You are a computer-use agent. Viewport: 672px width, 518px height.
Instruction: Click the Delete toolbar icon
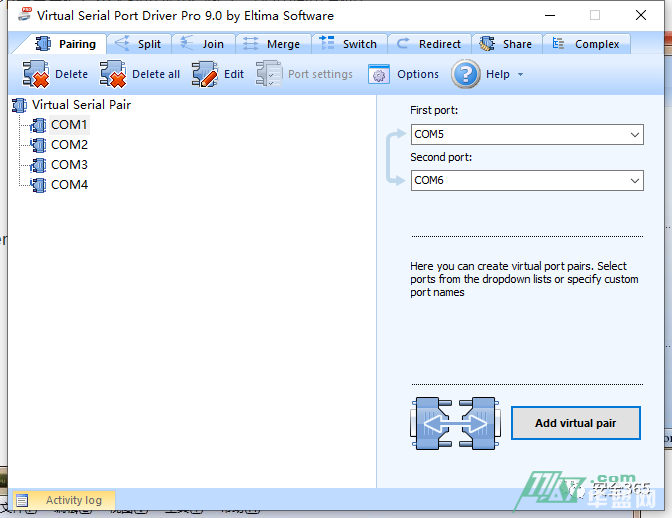(x=36, y=74)
